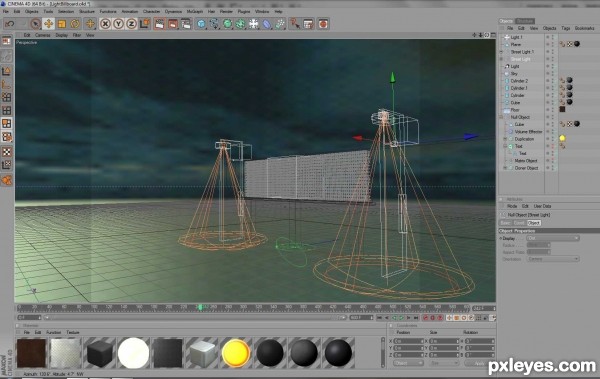The width and height of the screenshot is (600, 379).
Task: Select the Scale tool
Action: [x=62, y=24]
